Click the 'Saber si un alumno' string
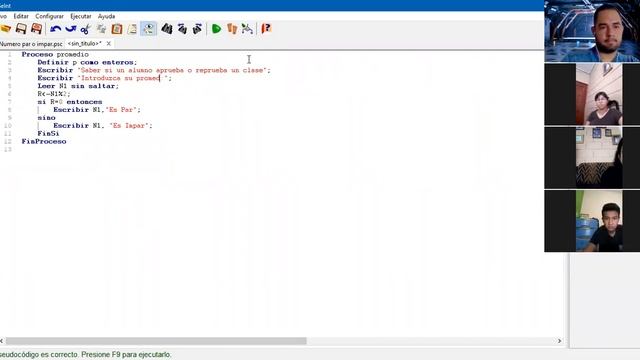 pos(173,70)
